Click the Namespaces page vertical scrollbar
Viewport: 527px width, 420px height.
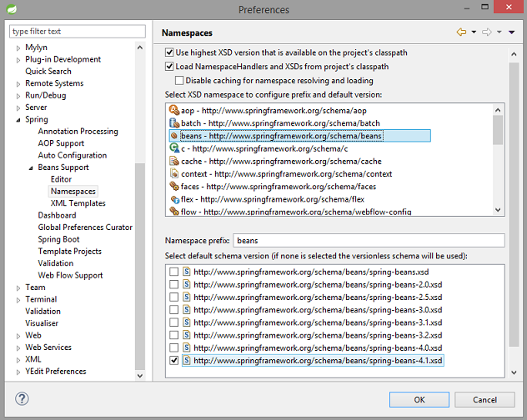tap(514, 204)
